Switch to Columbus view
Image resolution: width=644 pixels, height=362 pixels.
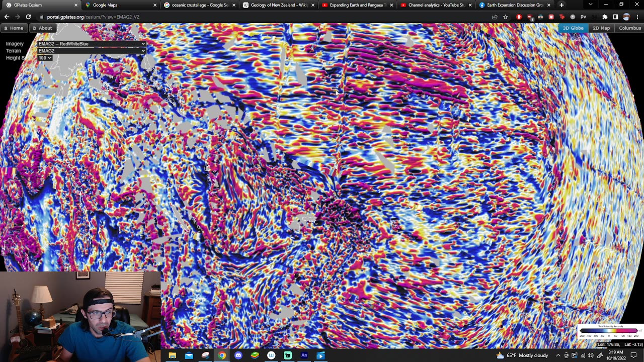click(x=630, y=28)
